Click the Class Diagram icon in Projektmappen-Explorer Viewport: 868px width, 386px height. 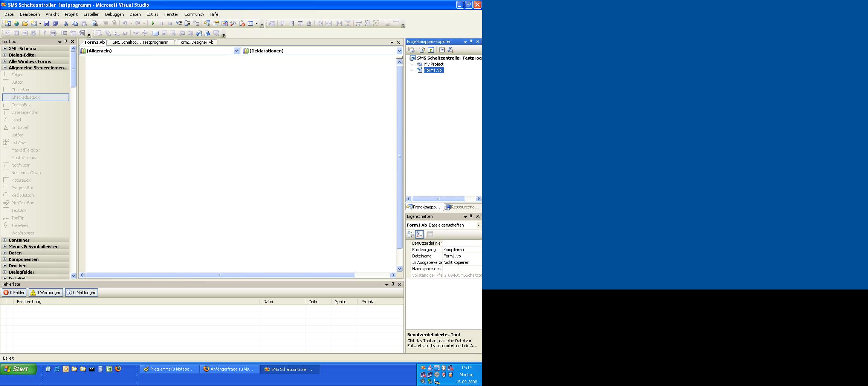click(451, 50)
